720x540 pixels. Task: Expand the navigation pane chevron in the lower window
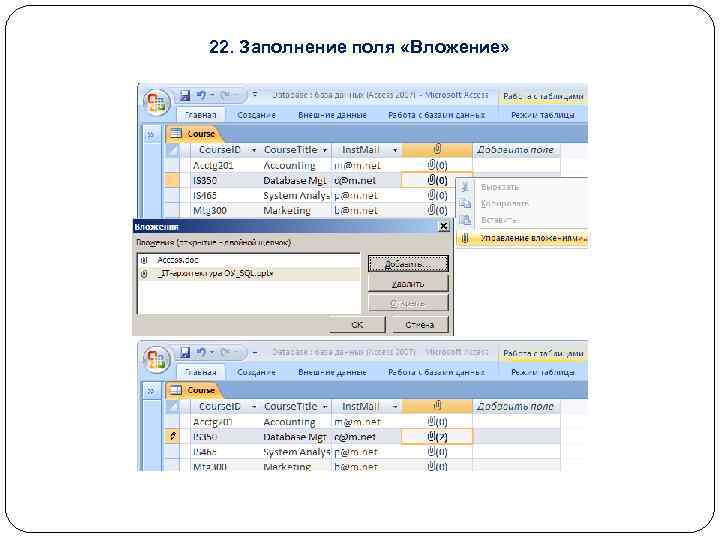coord(150,391)
